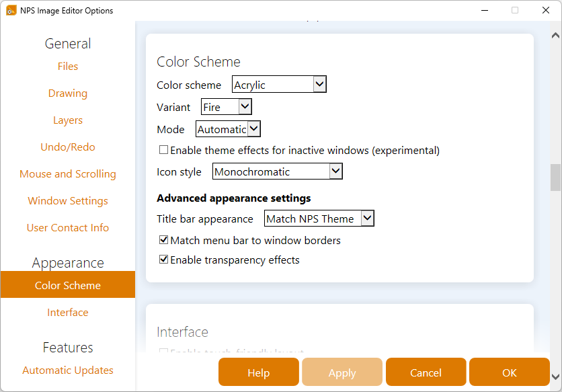
Task: Go to Drawing options
Action: (68, 93)
